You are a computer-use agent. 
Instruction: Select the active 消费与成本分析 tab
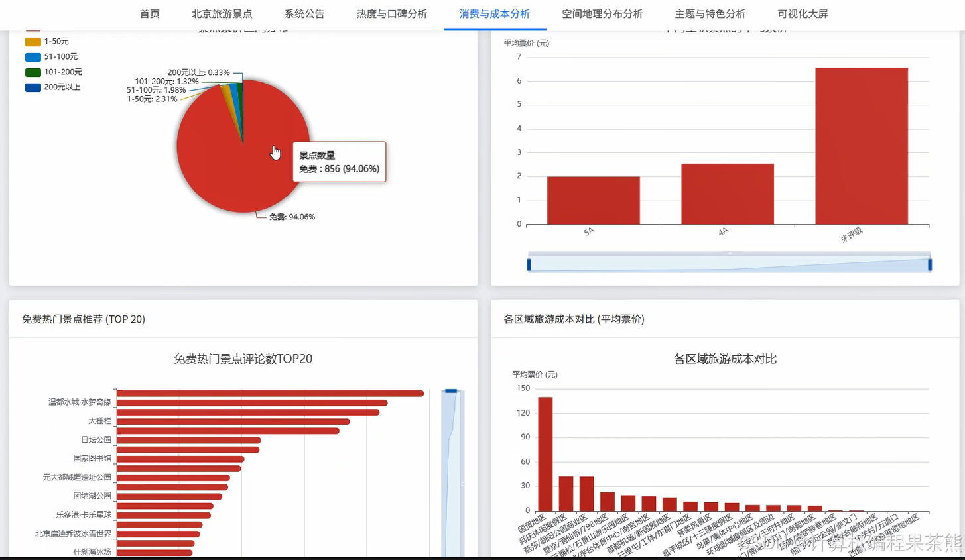(494, 14)
